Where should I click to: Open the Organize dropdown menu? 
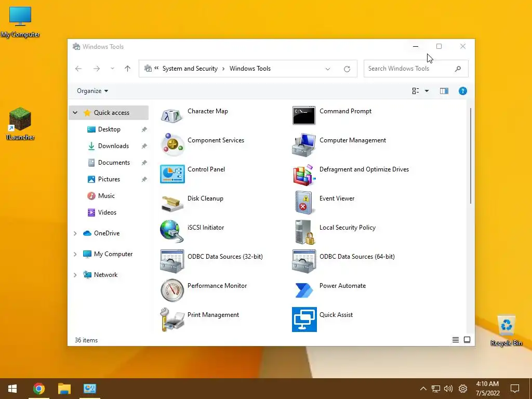92,91
